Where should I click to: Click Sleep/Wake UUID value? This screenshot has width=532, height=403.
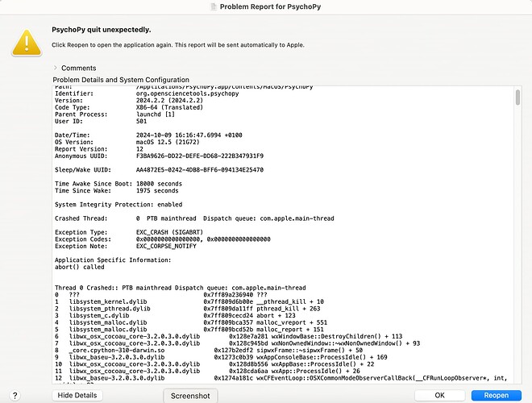click(200, 170)
